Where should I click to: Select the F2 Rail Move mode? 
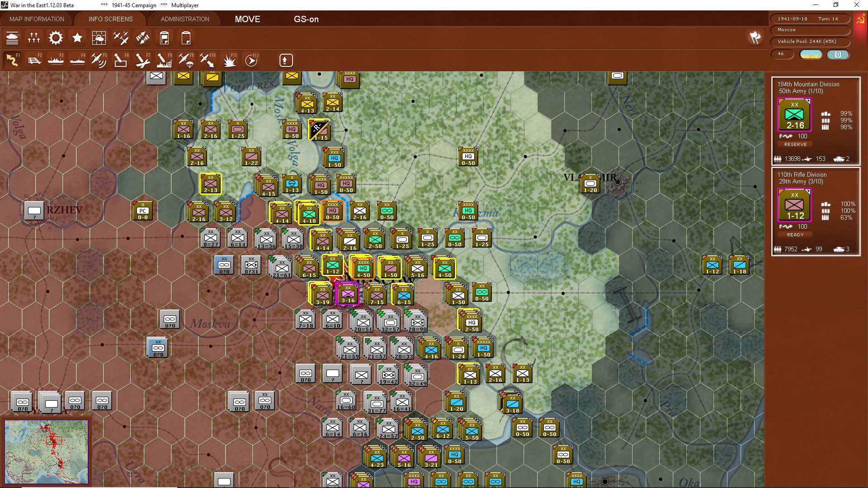point(34,60)
